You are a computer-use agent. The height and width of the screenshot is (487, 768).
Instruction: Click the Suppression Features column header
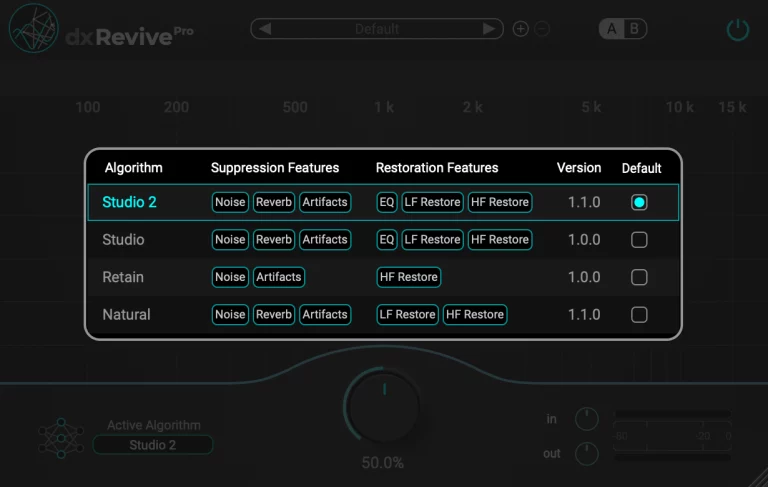coord(275,168)
